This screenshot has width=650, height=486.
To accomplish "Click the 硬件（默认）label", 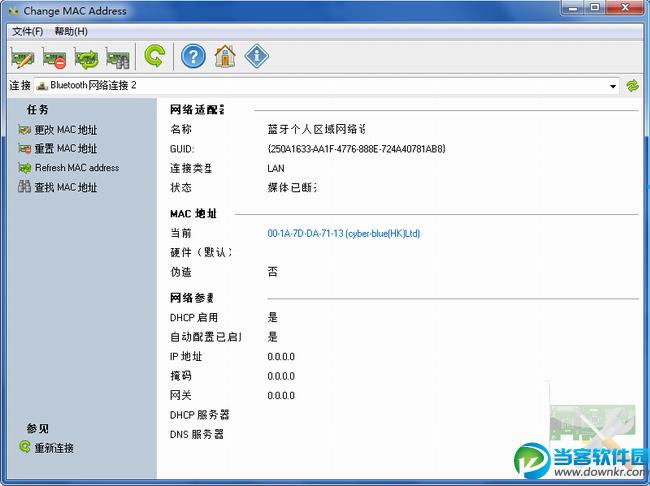I will [x=201, y=252].
